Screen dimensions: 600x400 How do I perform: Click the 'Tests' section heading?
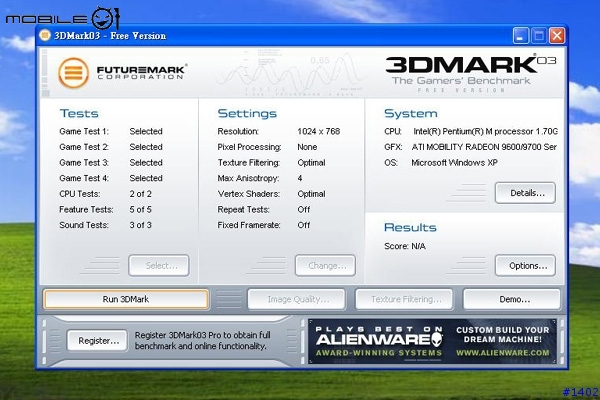coord(79,113)
